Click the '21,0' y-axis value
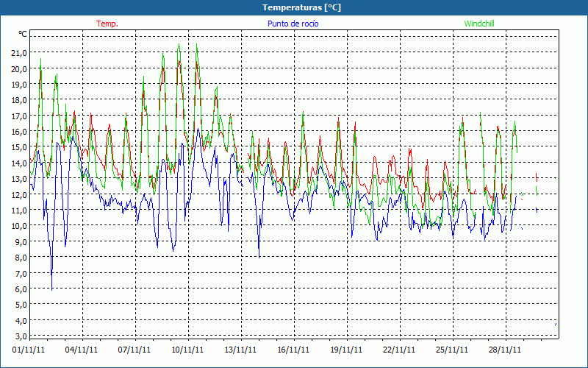This screenshot has width=588, height=368. click(20, 52)
